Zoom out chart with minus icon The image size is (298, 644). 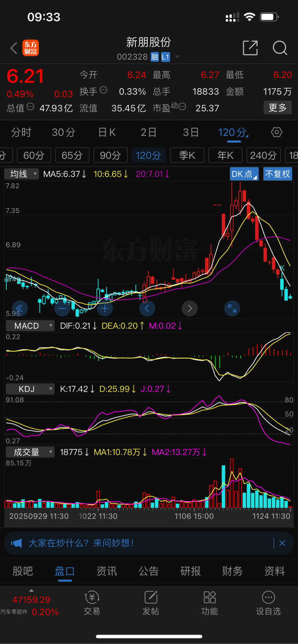tap(62, 309)
